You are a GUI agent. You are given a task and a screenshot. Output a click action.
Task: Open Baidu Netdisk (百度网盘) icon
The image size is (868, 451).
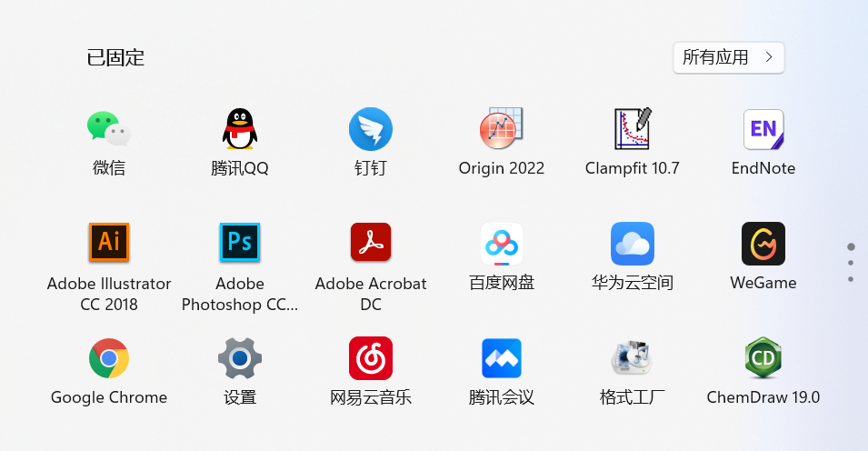point(502,244)
